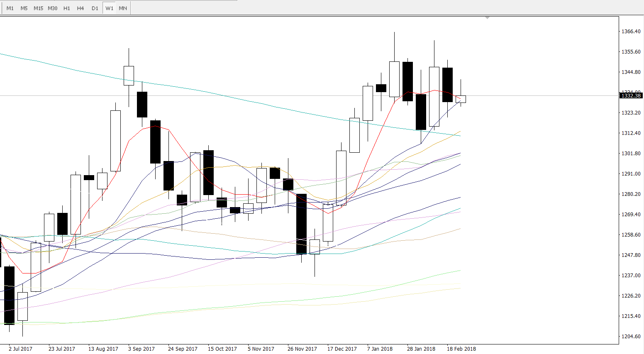Screen dimensions: 644x354
Task: Click the 17 Dec 2017 date label
Action: click(342, 349)
